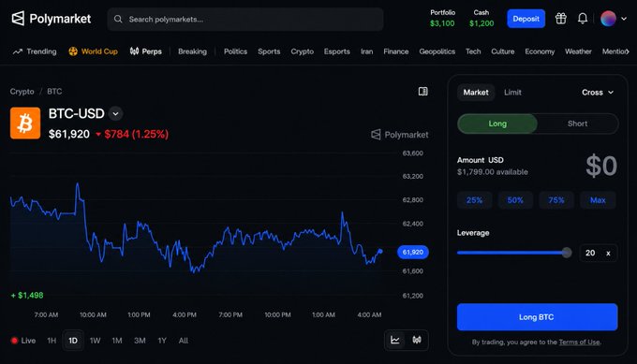Image resolution: width=637 pixels, height=364 pixels.
Task: Go to Sports category
Action: coord(269,51)
